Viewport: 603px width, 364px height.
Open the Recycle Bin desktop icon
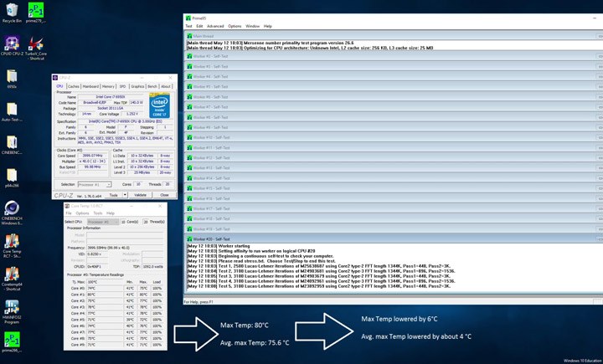click(12, 11)
